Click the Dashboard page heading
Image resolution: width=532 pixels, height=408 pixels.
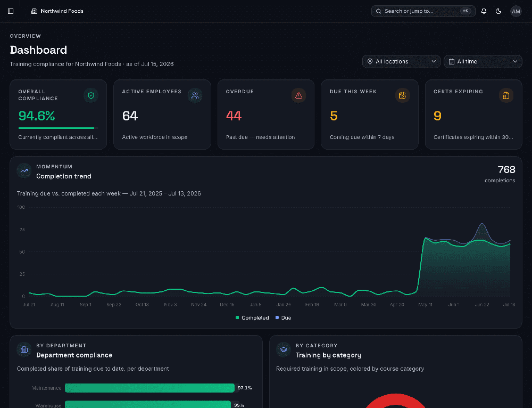point(38,50)
